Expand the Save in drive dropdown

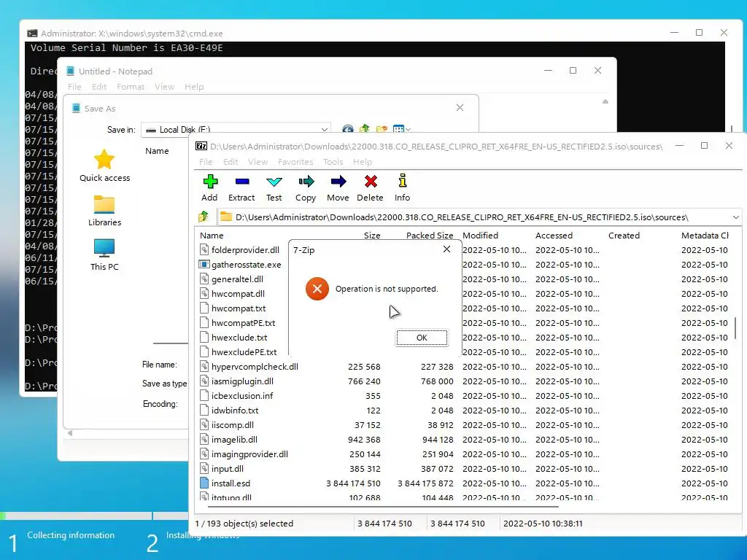pyautogui.click(x=324, y=130)
